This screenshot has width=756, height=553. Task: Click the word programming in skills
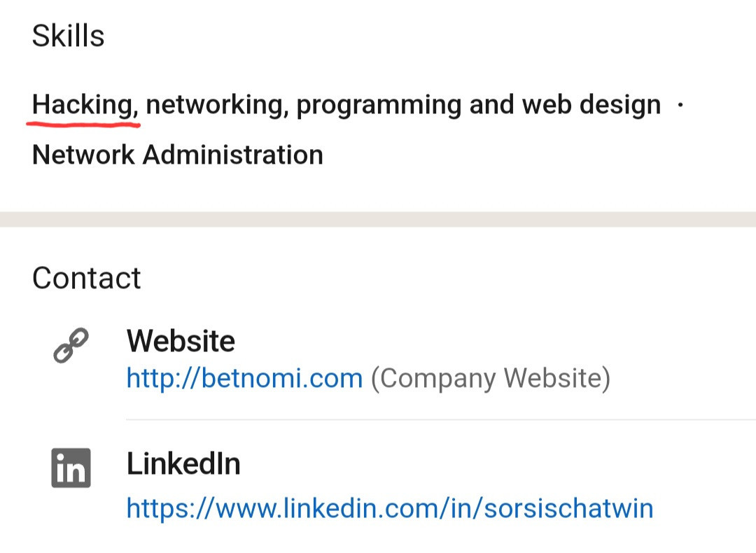point(379,105)
